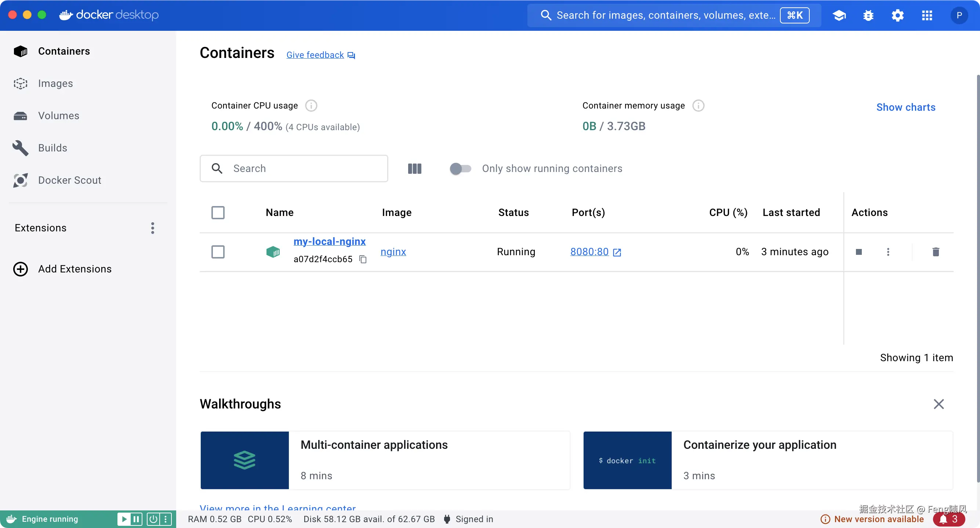Check the select-all containers checkbox

click(x=218, y=213)
